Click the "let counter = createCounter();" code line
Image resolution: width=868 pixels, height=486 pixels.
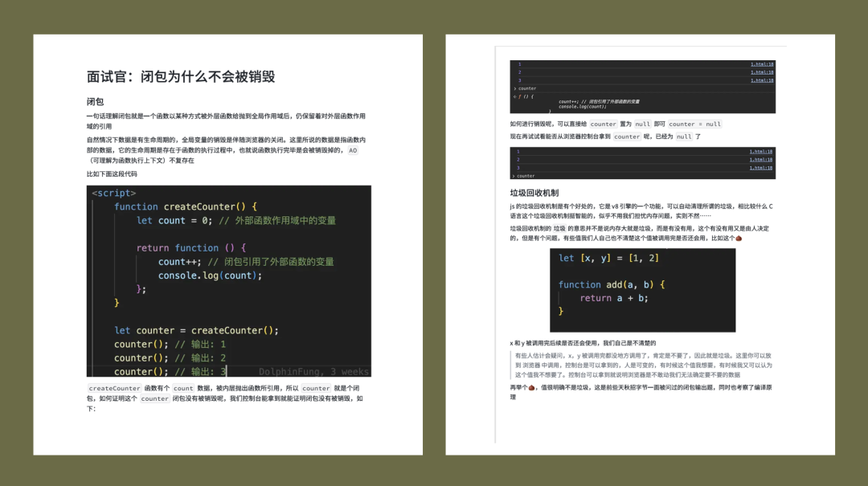tap(197, 330)
